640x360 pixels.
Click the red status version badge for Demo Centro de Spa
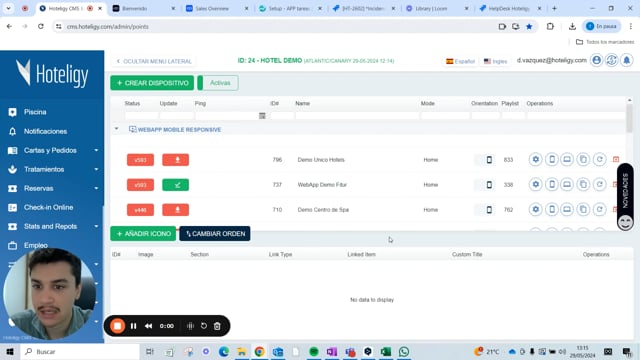tap(140, 210)
